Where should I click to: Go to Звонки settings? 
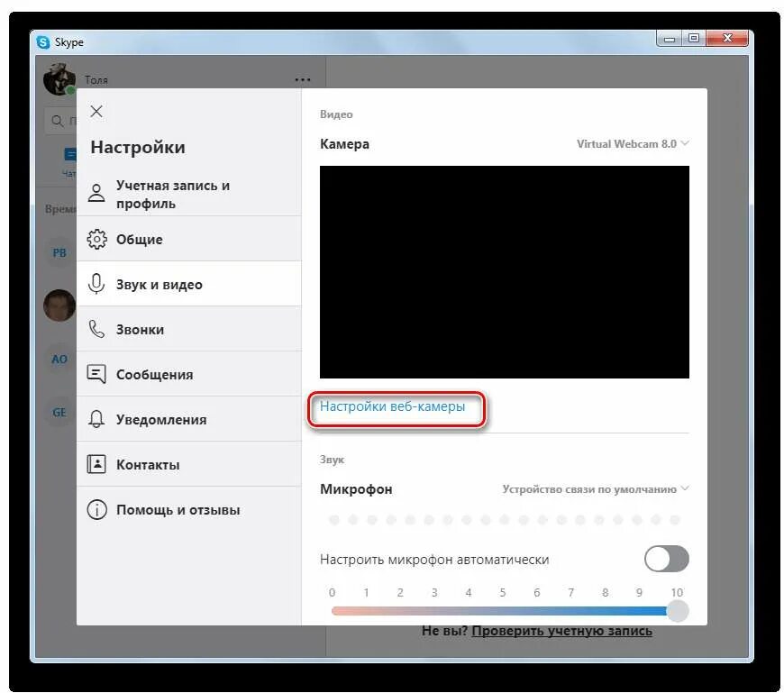[x=189, y=329]
